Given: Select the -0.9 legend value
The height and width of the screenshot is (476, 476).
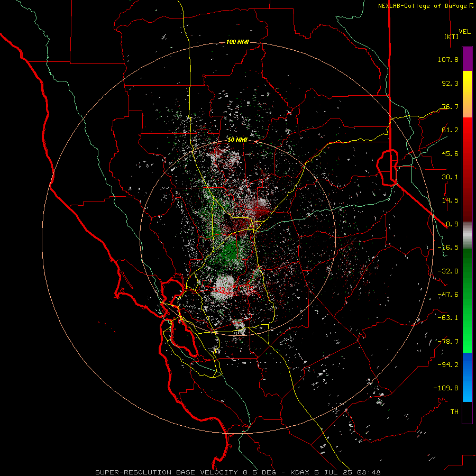Looking at the screenshot, I should pyautogui.click(x=450, y=224).
